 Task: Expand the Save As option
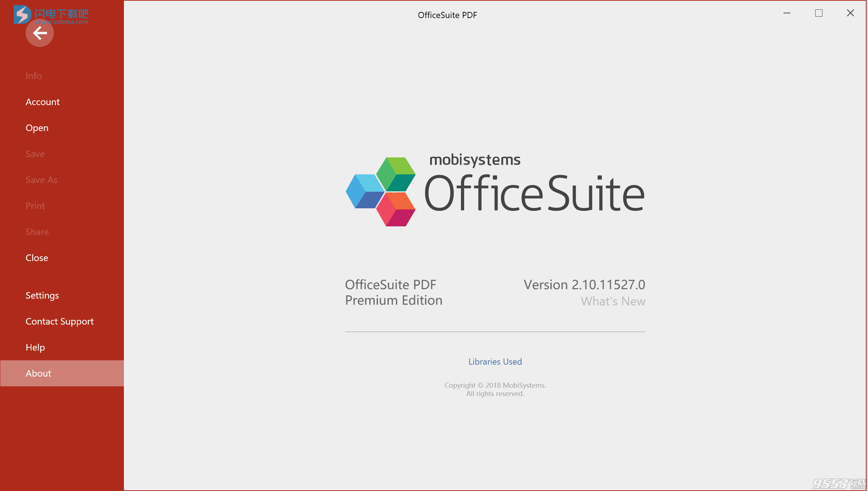pos(41,179)
